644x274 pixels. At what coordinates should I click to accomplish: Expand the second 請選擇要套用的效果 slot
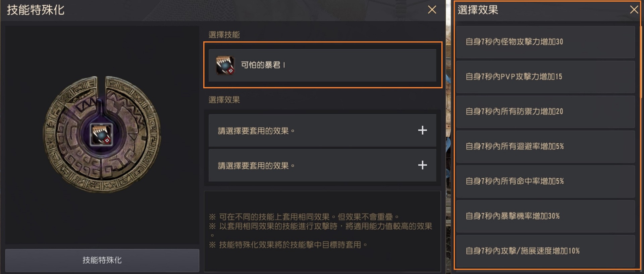coord(322,165)
